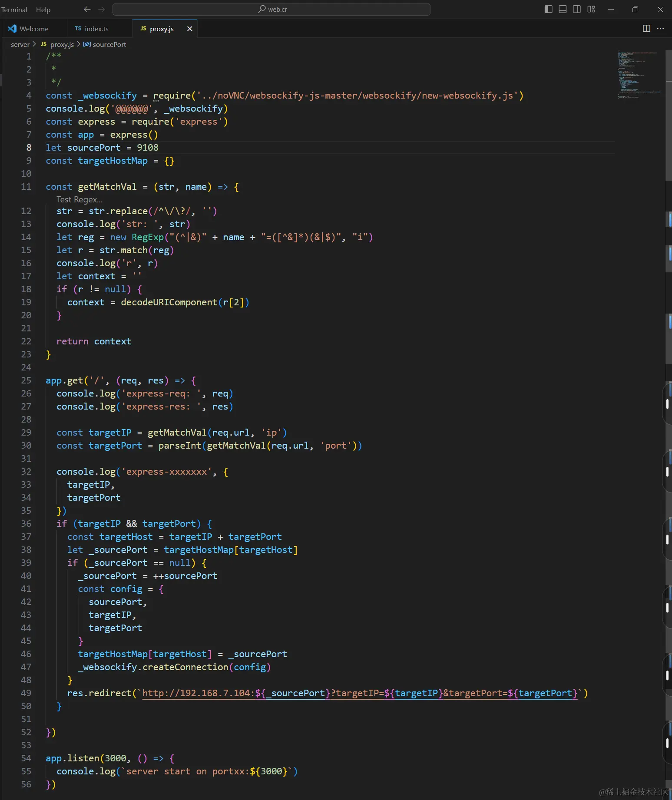Click 'return context' on line 22
The height and width of the screenshot is (800, 672).
pos(94,341)
